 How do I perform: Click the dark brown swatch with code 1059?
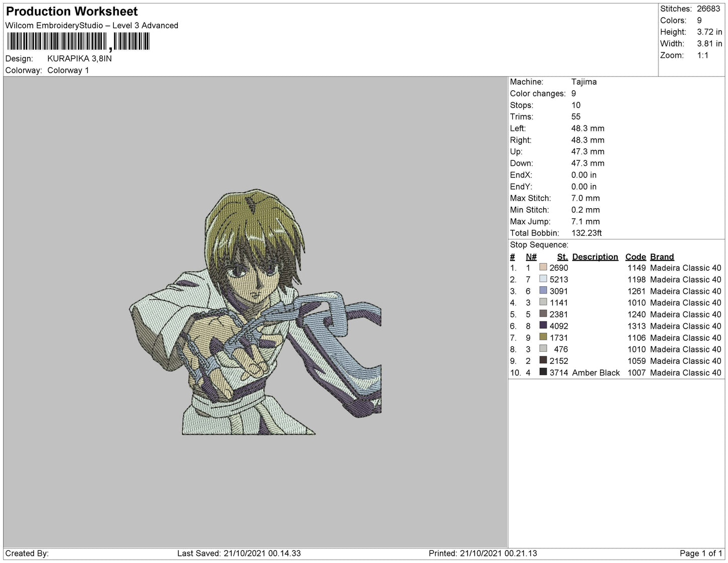point(543,360)
